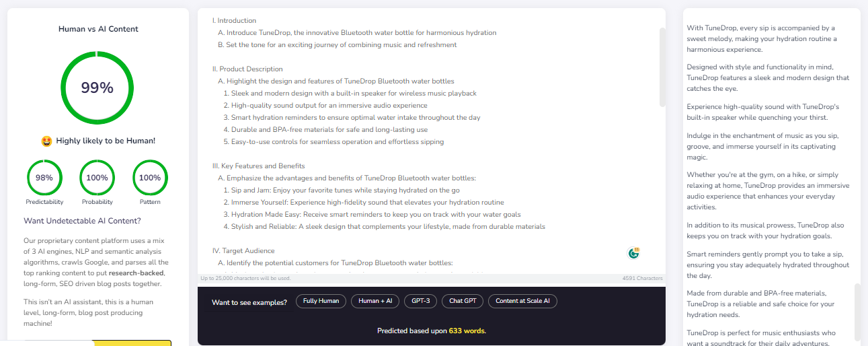
Task: Click the 'Probability' label
Action: tap(97, 202)
